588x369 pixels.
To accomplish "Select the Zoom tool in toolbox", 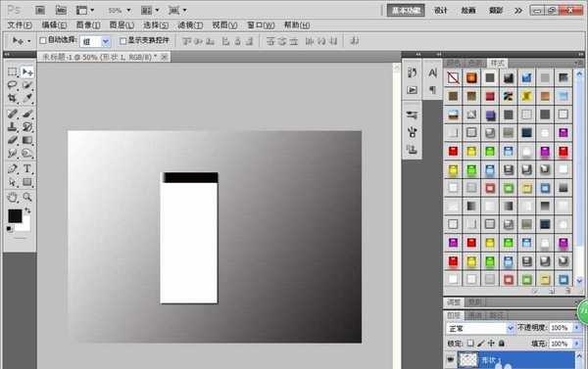I will (27, 197).
